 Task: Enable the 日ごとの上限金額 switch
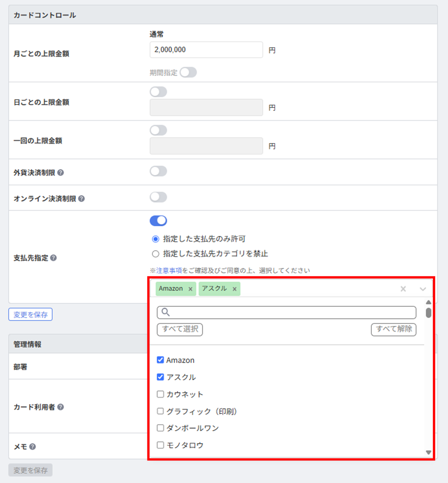click(159, 92)
